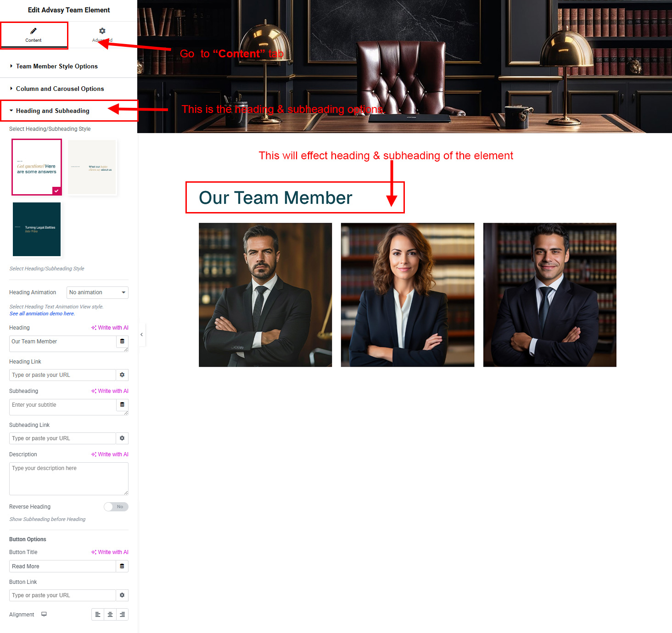Set alignment to right

point(122,615)
